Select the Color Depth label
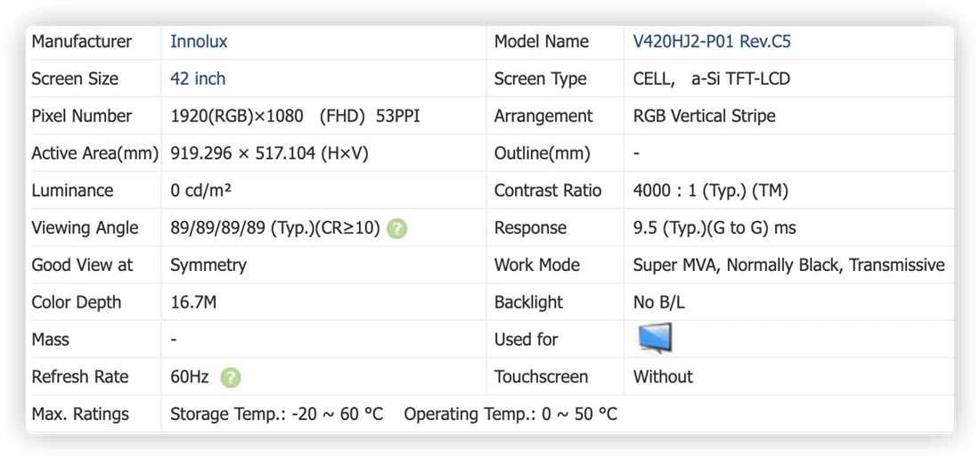This screenshot has width=980, height=460. click(78, 302)
